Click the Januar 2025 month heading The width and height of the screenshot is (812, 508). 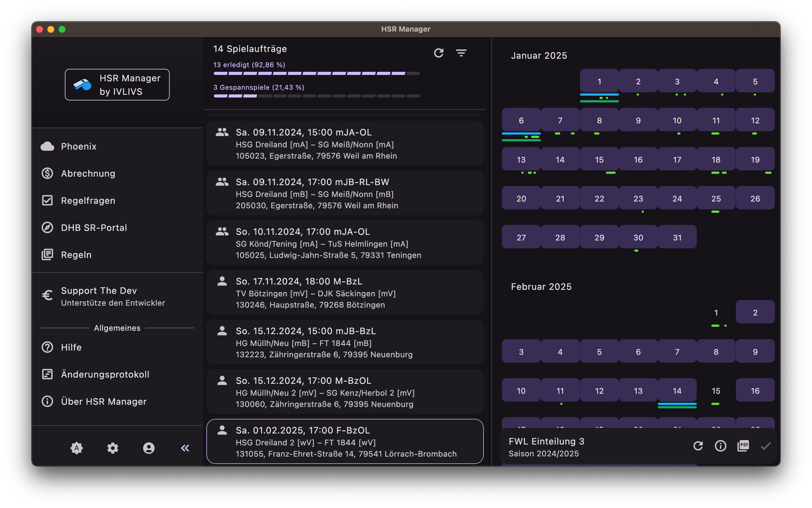click(x=539, y=55)
